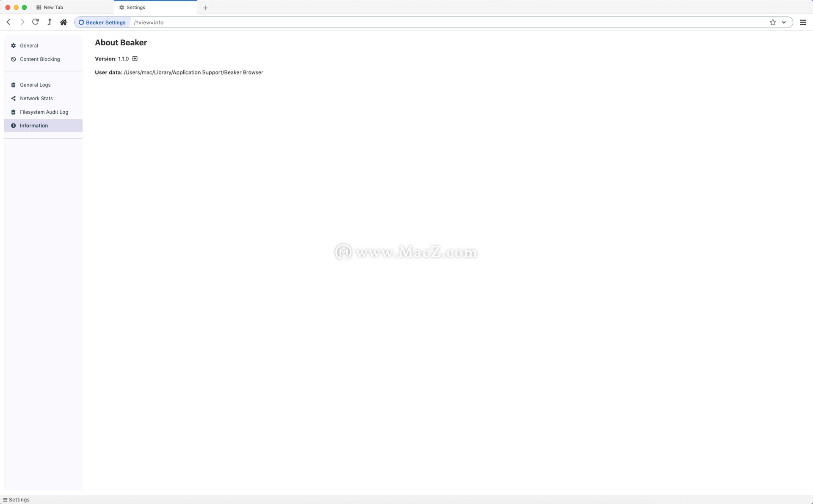Click the Information circle icon
This screenshot has width=813, height=504.
pos(13,125)
